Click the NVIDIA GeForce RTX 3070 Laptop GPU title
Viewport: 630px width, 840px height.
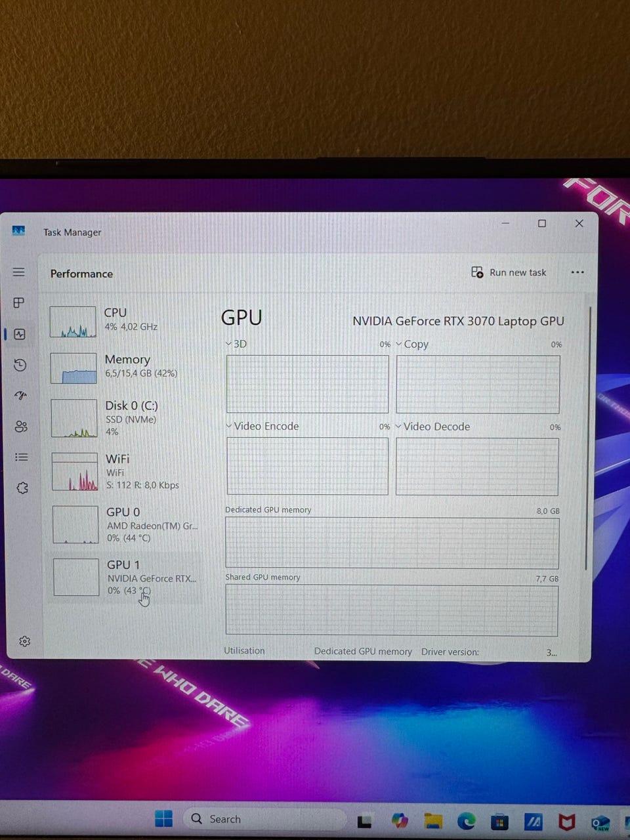[458, 321]
